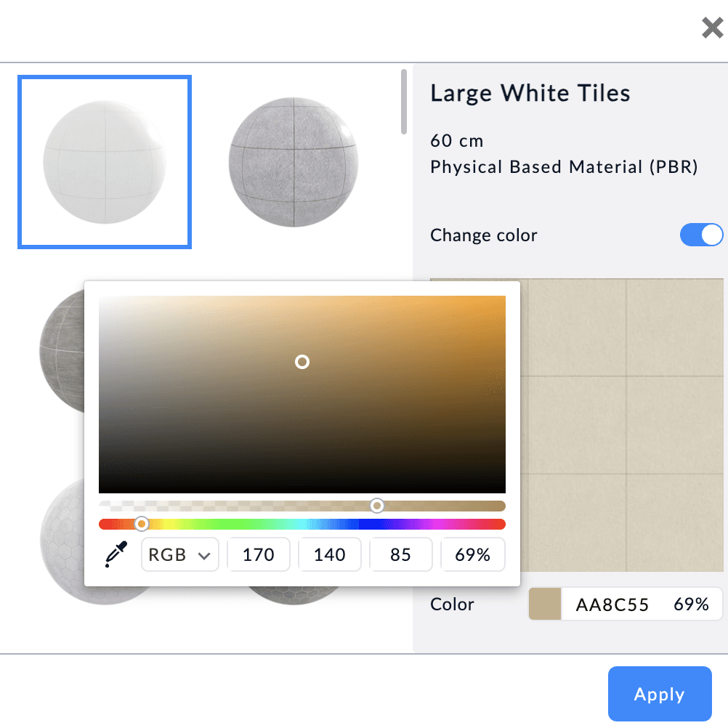Click the hue slider handle
728x728 pixels.
click(142, 524)
